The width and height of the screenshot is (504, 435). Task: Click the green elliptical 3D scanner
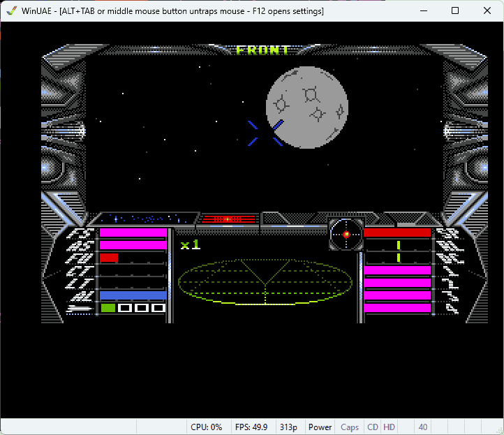click(x=265, y=281)
